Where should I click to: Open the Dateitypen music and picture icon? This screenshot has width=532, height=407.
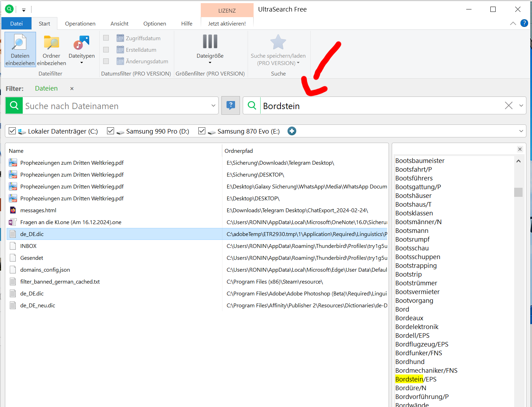point(81,42)
